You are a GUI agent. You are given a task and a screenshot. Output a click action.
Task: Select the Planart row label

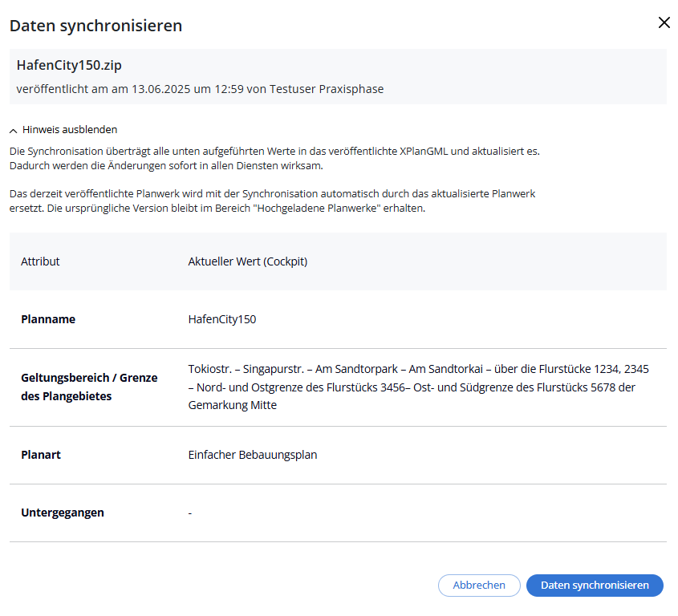click(41, 455)
